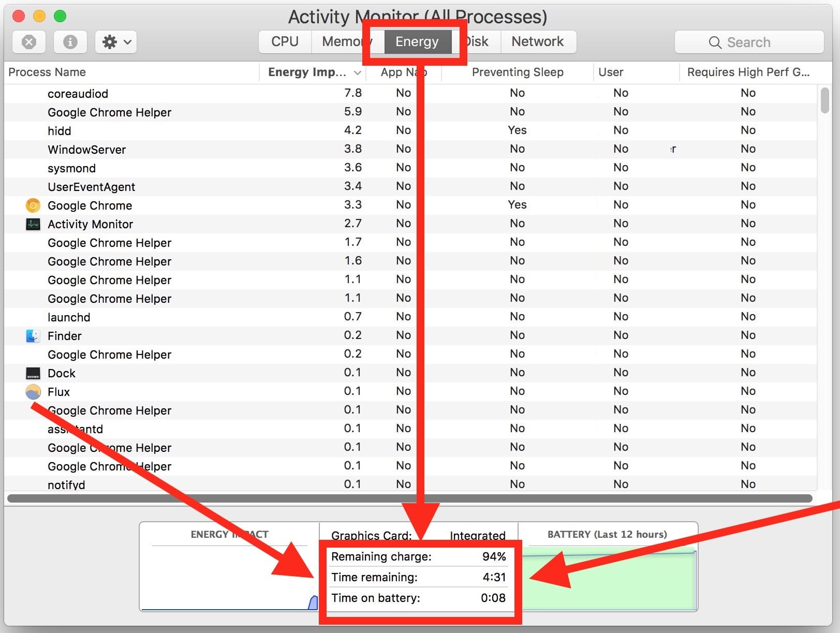Select the coreaudiod process row
840x633 pixels.
[x=411, y=94]
